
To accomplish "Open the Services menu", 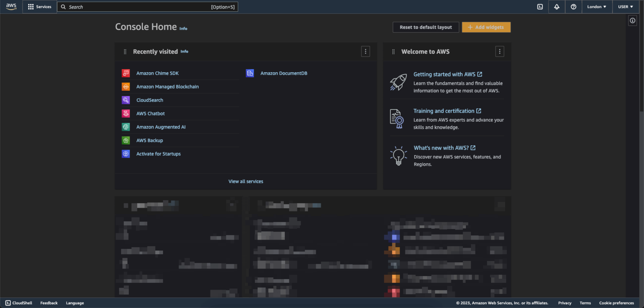I will [40, 7].
